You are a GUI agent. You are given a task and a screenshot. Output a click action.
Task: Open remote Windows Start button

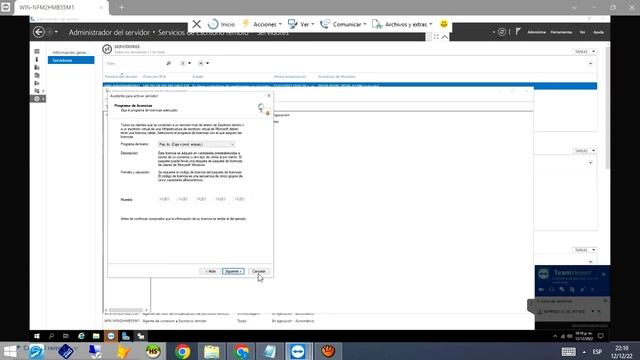(37, 336)
